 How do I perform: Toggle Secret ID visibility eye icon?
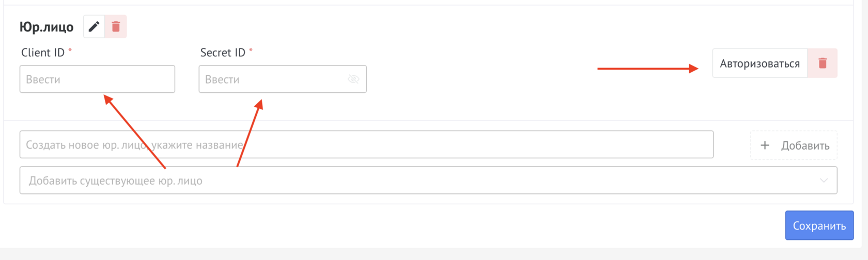(353, 79)
